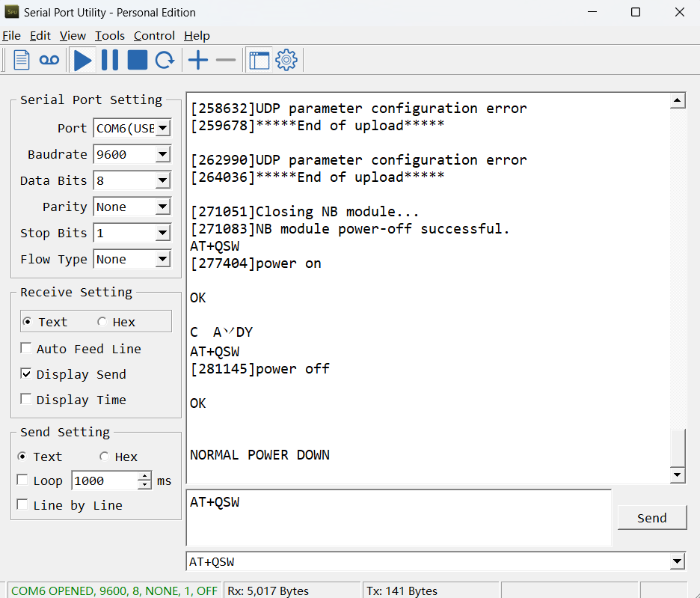Open the Stop Bits dropdown
This screenshot has width=700, height=598.
[163, 233]
